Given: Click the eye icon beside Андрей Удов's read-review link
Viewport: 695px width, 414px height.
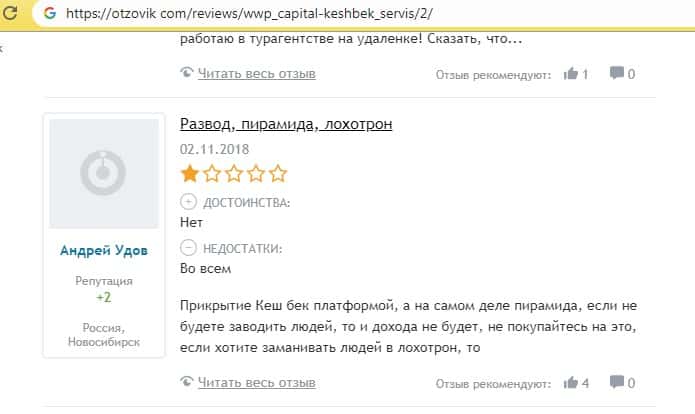Looking at the screenshot, I should pos(187,381).
